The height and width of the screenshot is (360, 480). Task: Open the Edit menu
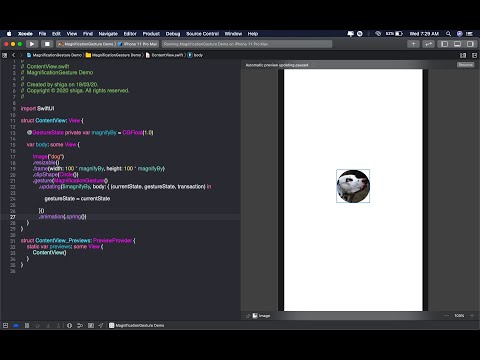tap(56, 34)
